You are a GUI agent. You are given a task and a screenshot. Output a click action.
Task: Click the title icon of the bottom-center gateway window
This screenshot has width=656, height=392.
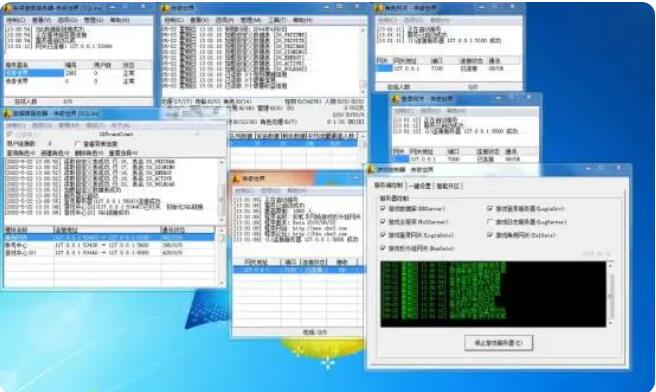click(236, 179)
